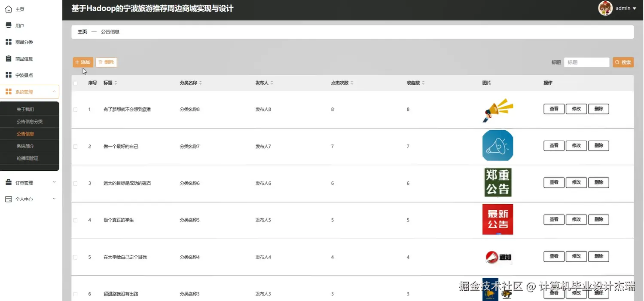Click 修改 for row 在大学给自己定个目标

[x=576, y=256]
